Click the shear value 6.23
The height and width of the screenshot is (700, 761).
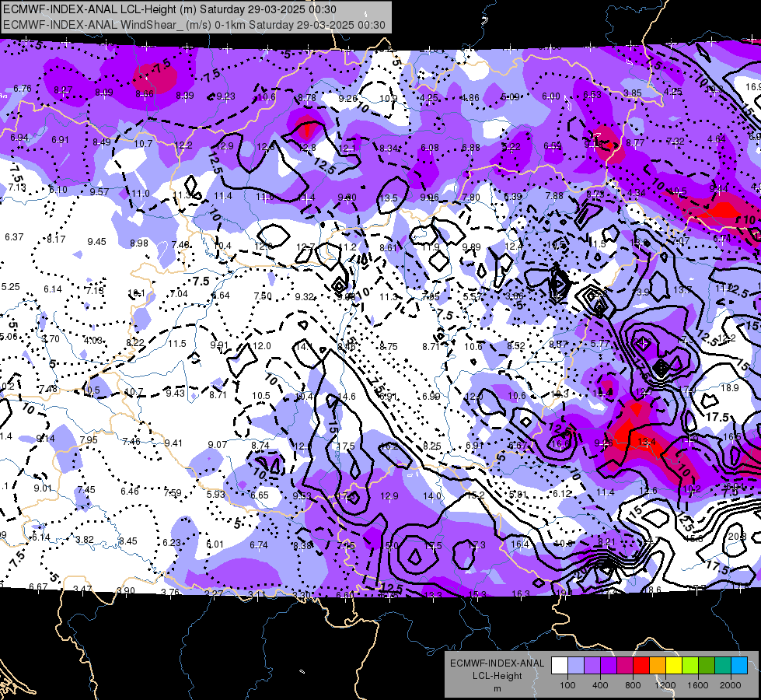171,543
